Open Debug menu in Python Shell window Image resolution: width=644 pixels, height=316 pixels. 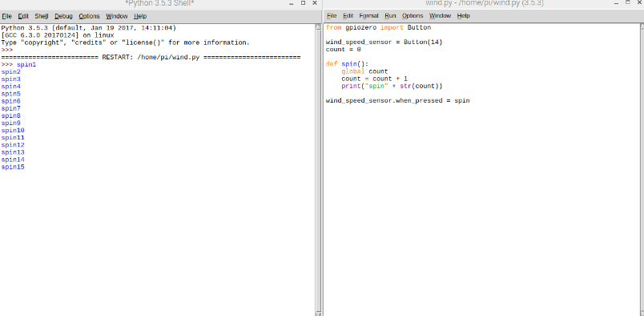pos(63,17)
